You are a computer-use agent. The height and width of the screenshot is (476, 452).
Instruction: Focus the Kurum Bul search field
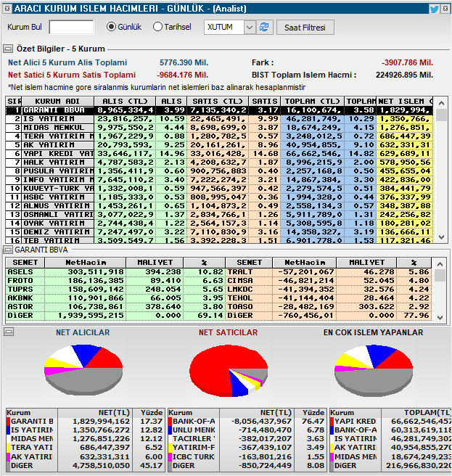71,27
